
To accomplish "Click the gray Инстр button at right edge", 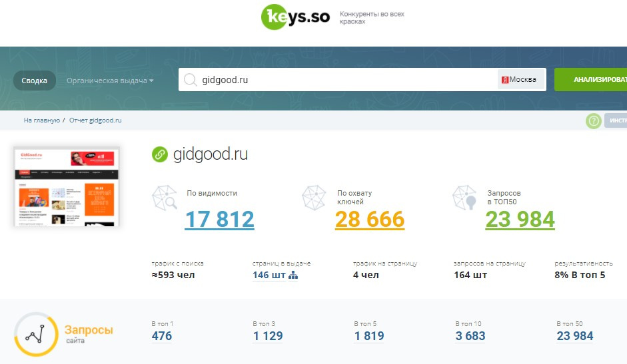I will click(616, 120).
